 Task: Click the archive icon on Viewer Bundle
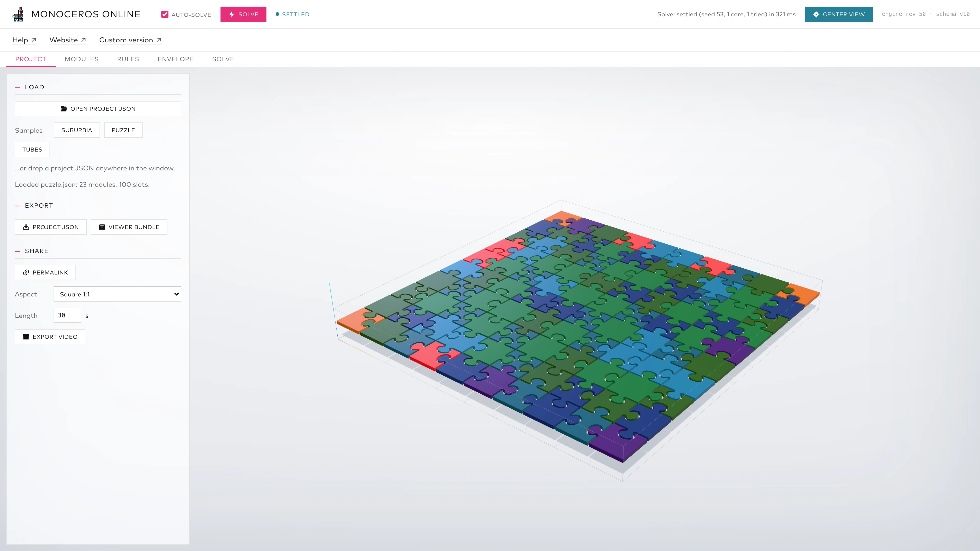click(x=102, y=227)
